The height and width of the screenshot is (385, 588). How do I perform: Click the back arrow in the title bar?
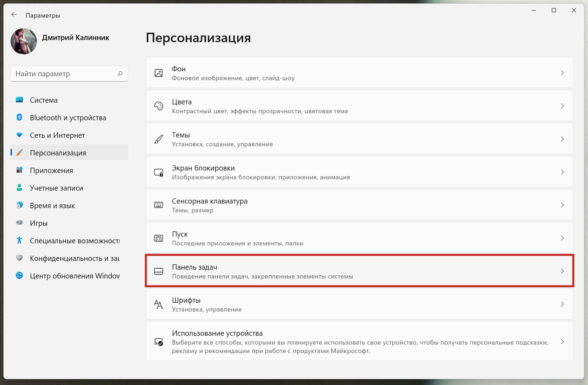(x=14, y=15)
